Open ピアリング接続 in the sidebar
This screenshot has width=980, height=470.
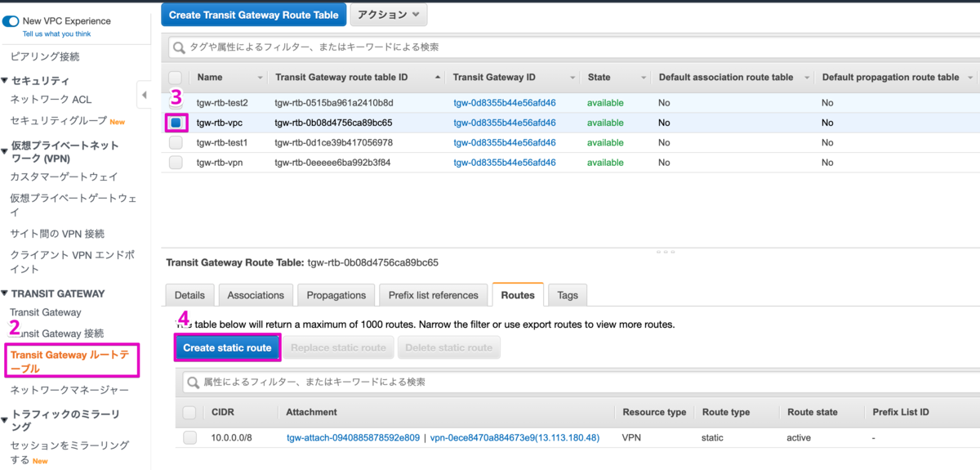point(45,56)
